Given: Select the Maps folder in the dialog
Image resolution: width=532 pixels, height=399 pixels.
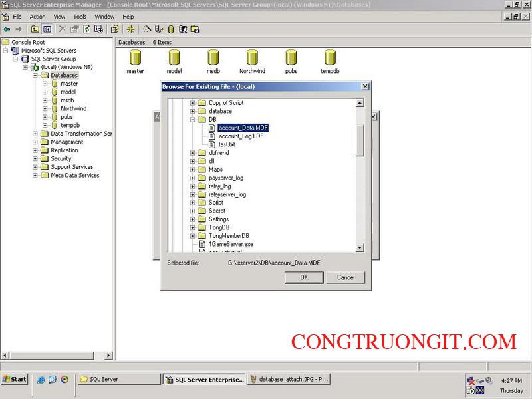Looking at the screenshot, I should (215, 170).
